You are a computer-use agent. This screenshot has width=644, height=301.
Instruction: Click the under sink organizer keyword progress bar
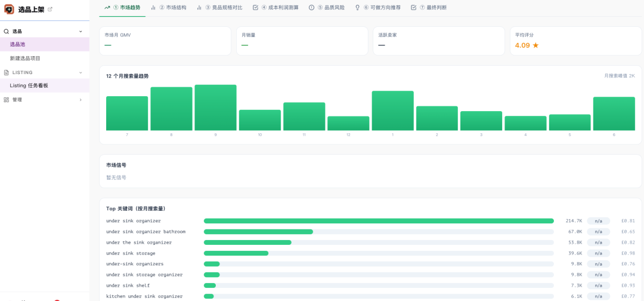[379, 221]
